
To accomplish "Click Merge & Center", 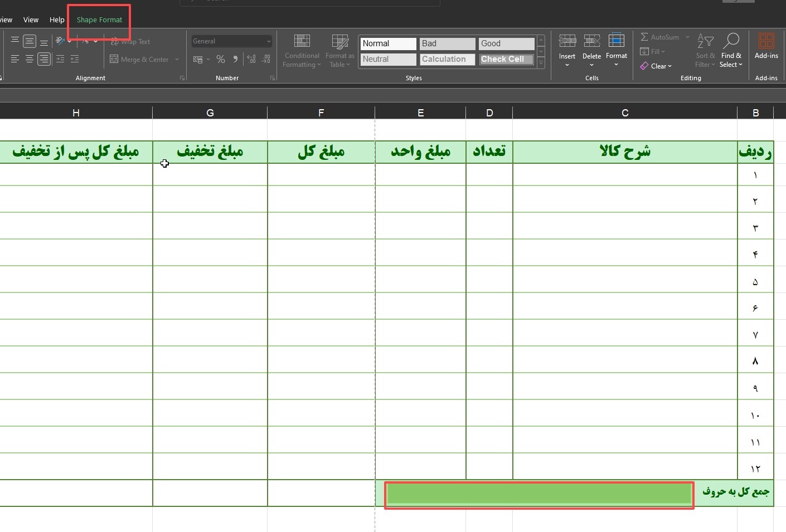I will tap(139, 59).
